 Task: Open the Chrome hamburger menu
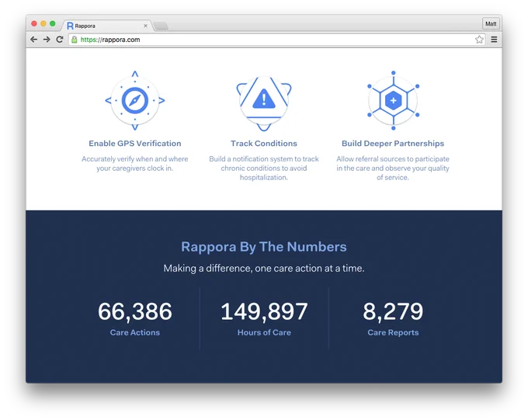[494, 40]
